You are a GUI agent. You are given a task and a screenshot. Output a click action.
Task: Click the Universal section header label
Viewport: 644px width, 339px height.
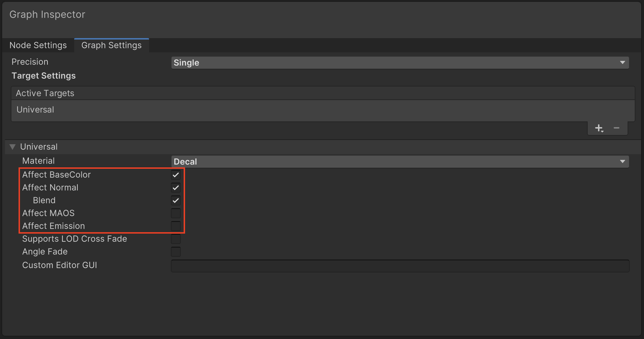(39, 147)
